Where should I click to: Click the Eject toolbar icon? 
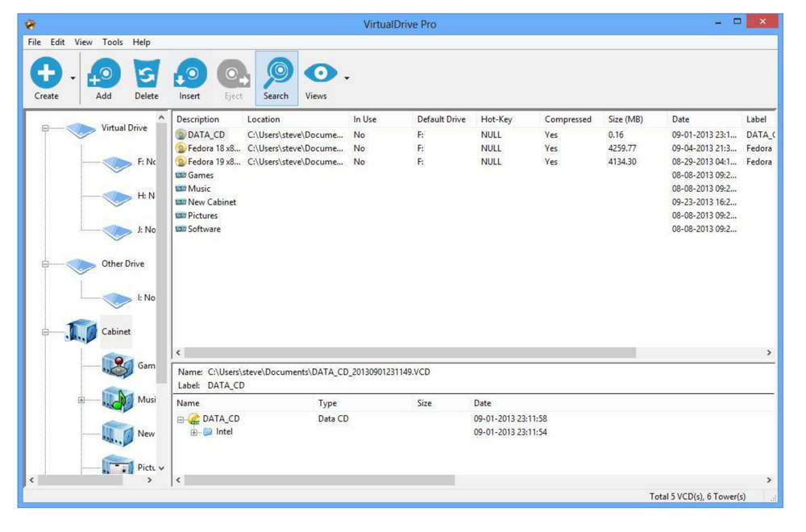[234, 73]
